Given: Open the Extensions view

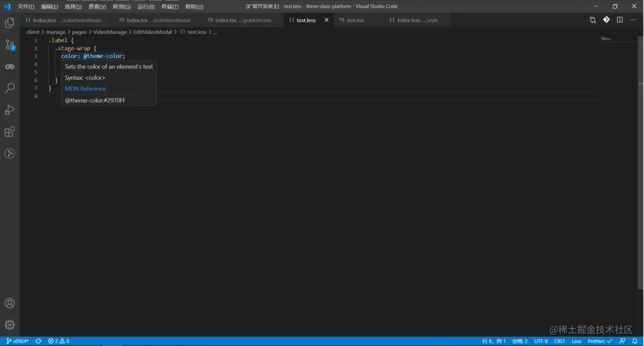Looking at the screenshot, I should 9,131.
